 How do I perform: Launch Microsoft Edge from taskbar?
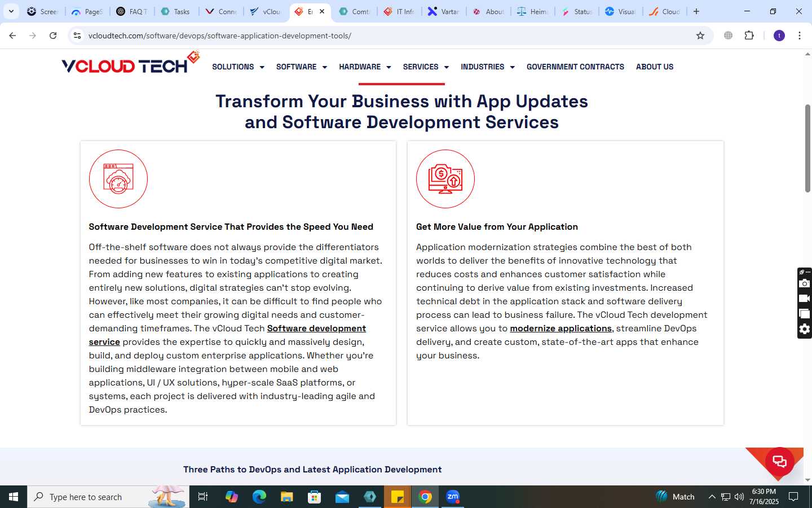pos(259,497)
